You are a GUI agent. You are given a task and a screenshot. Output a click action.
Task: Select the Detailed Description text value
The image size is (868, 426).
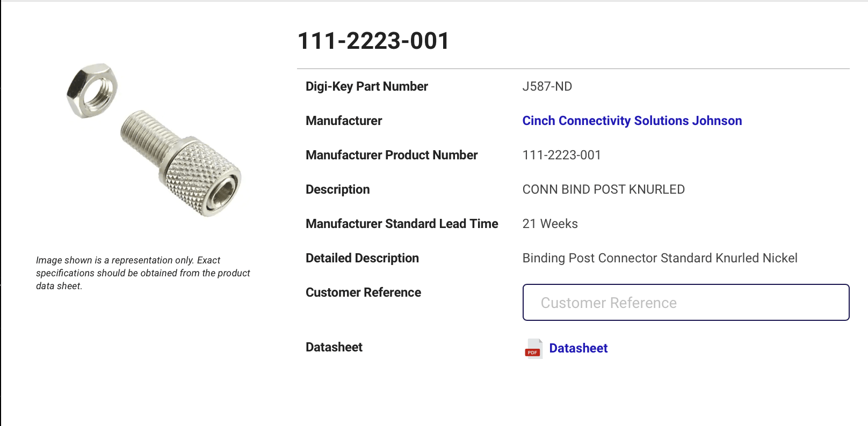pyautogui.click(x=660, y=258)
